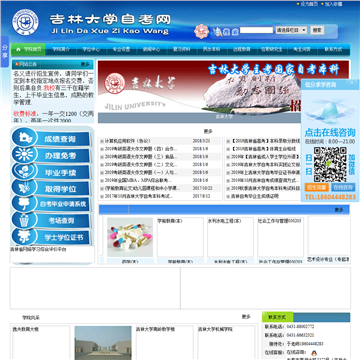
Task: Open 学校简介 in the navigation bar
Action: (x=61, y=49)
